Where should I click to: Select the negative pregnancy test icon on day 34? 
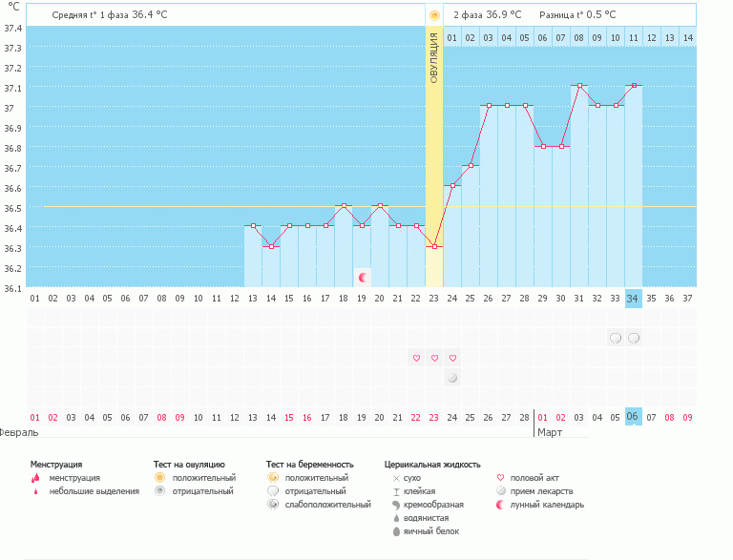click(634, 338)
